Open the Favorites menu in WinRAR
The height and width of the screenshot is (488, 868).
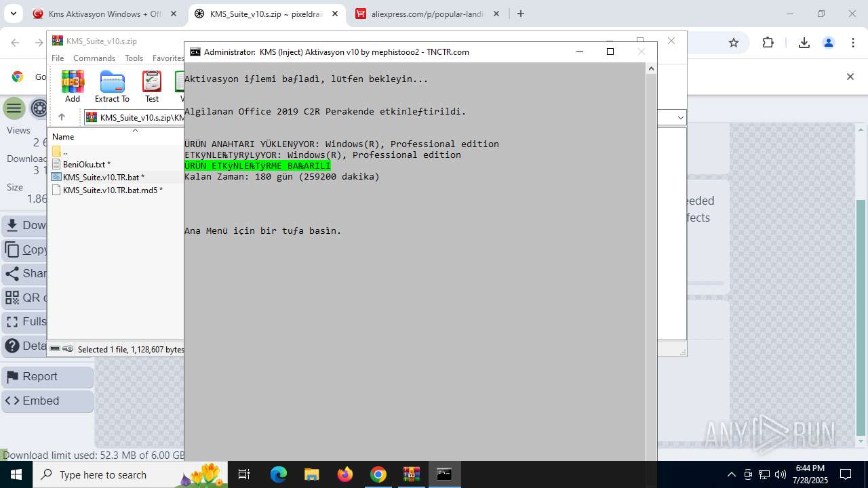point(167,58)
